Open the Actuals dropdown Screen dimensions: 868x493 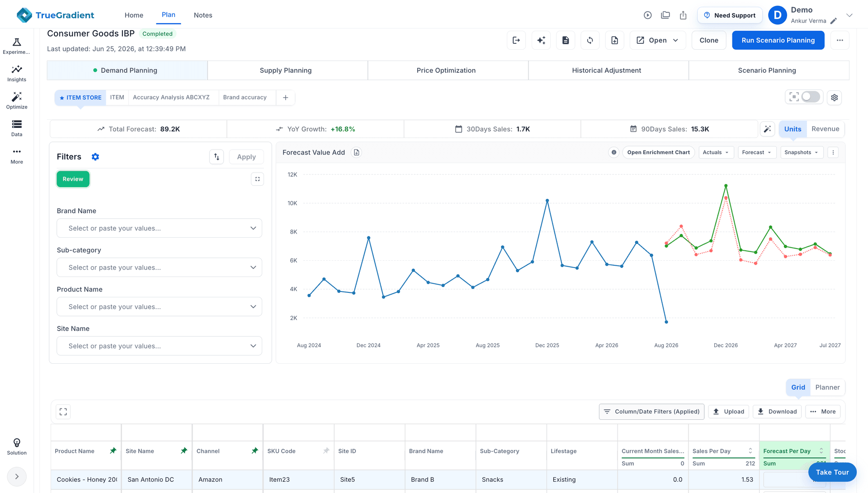716,152
